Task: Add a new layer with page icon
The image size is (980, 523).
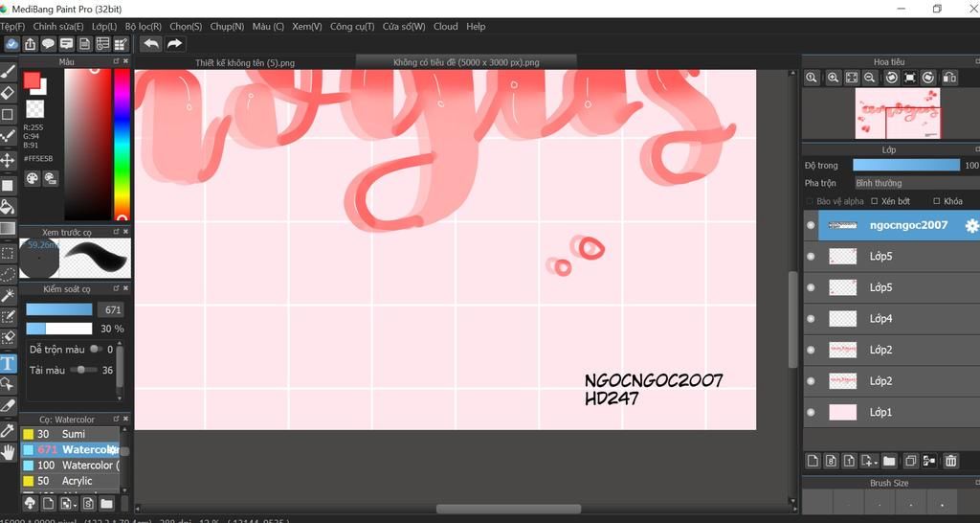Action: point(813,461)
